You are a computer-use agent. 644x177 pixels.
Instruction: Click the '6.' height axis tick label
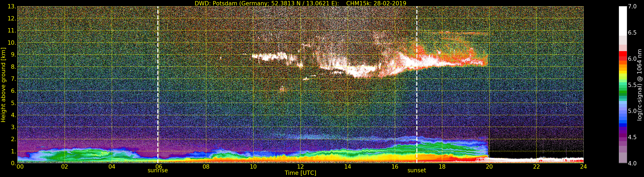[13, 91]
